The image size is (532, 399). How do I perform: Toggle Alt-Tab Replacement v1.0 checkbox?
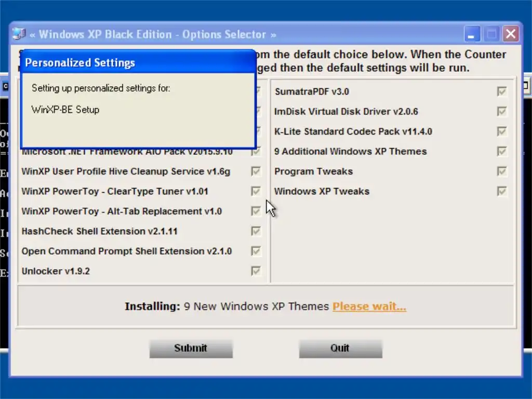pos(256,211)
